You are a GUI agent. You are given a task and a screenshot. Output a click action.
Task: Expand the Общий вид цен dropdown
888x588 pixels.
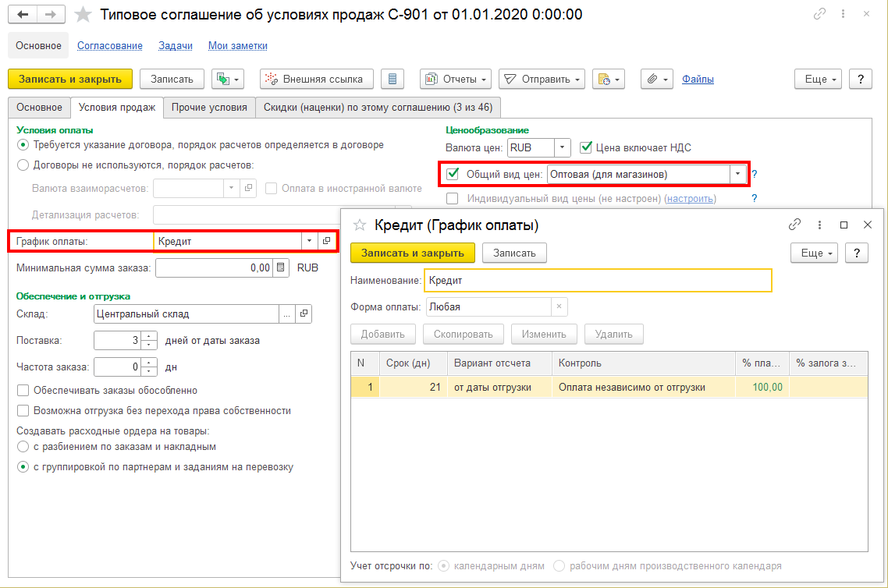click(737, 175)
